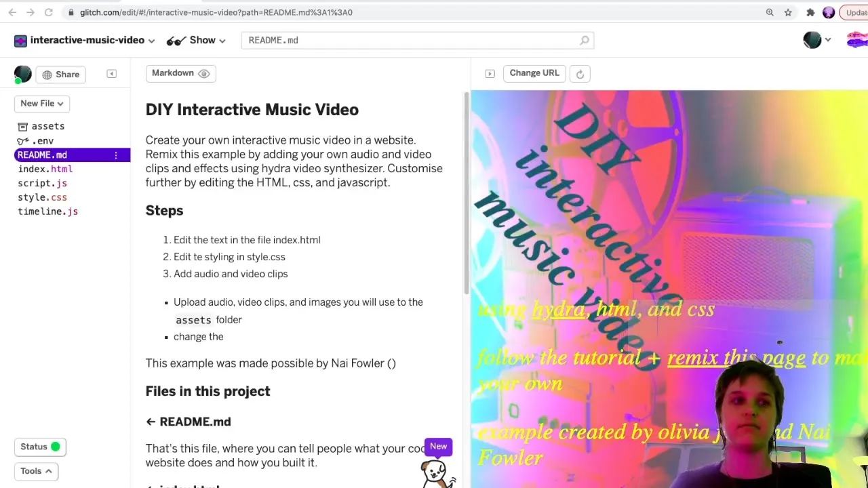Click the Glitch project logo icon
The width and height of the screenshot is (868, 488).
coord(20,41)
